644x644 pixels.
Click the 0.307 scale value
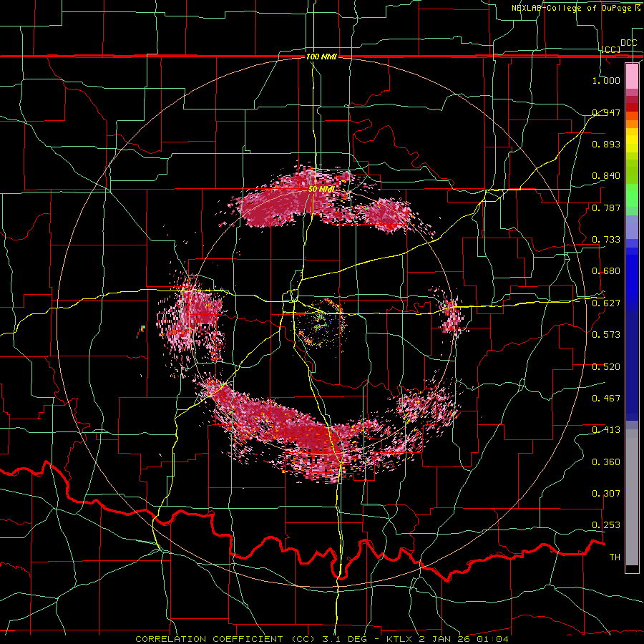point(606,494)
